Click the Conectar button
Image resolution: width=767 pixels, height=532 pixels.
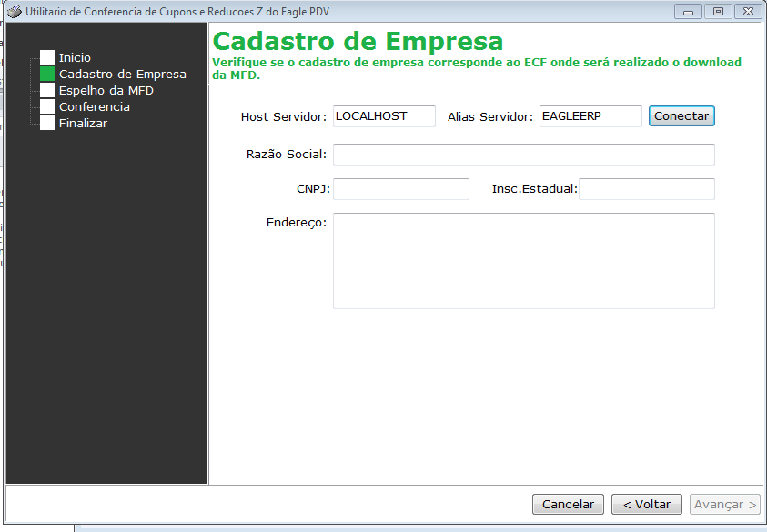tap(681, 116)
